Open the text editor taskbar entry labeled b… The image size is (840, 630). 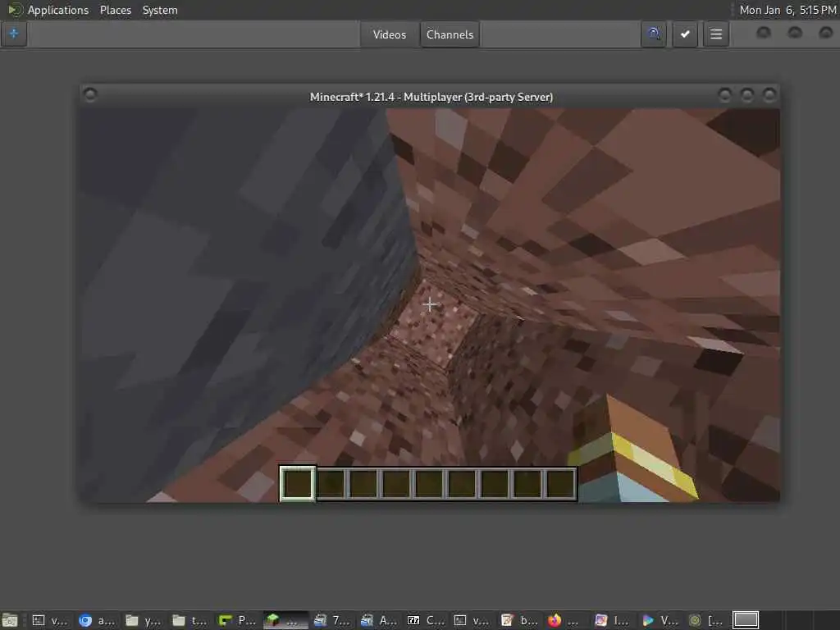(518, 620)
